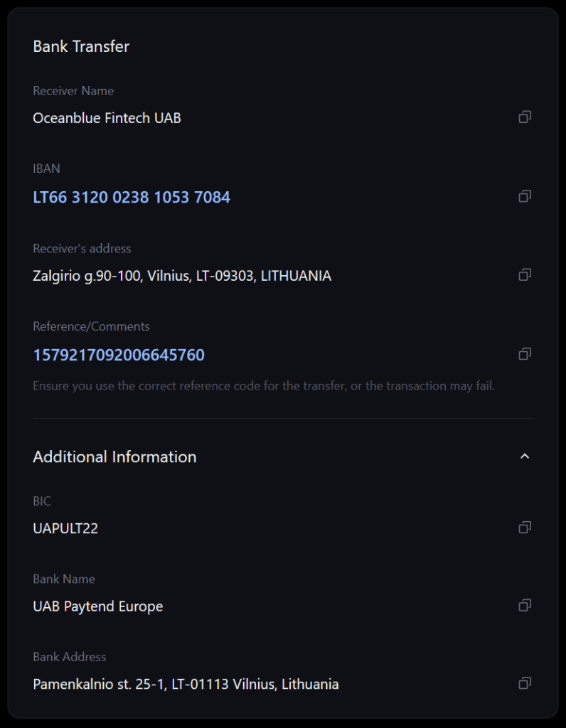Copy the bank address on Pamenkalnio st.

tap(525, 683)
